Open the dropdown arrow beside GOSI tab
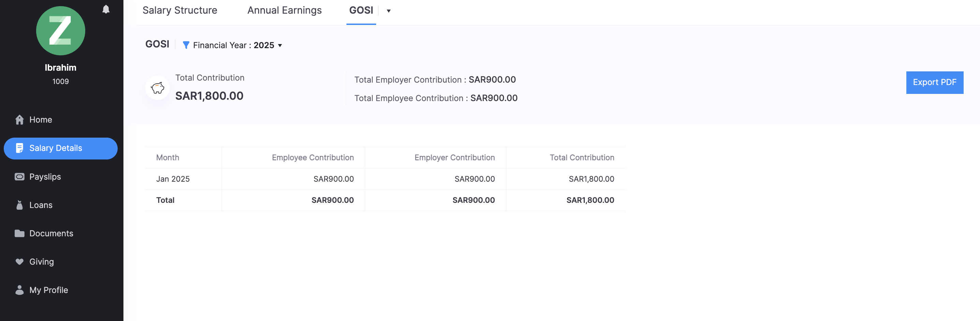Image resolution: width=980 pixels, height=321 pixels. coord(388,11)
